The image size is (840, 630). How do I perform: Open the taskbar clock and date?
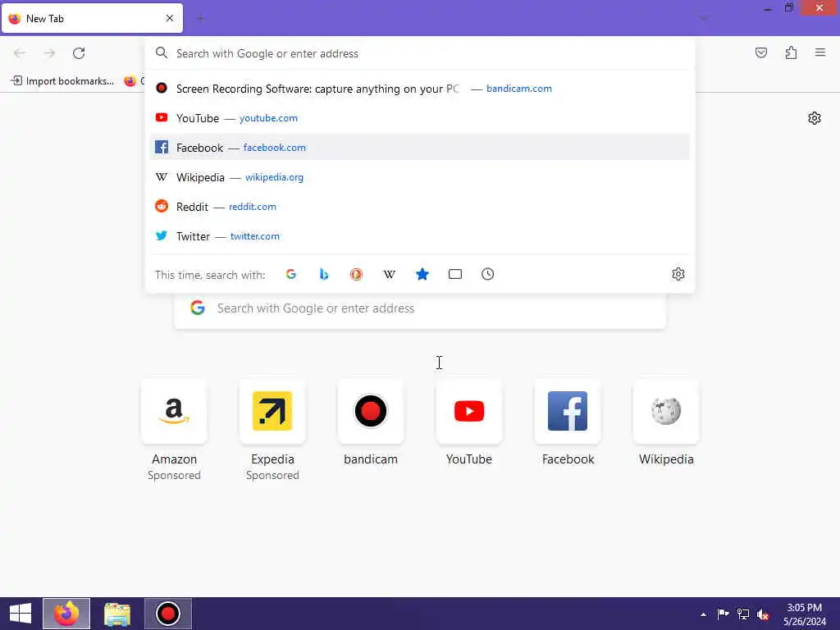tap(805, 614)
